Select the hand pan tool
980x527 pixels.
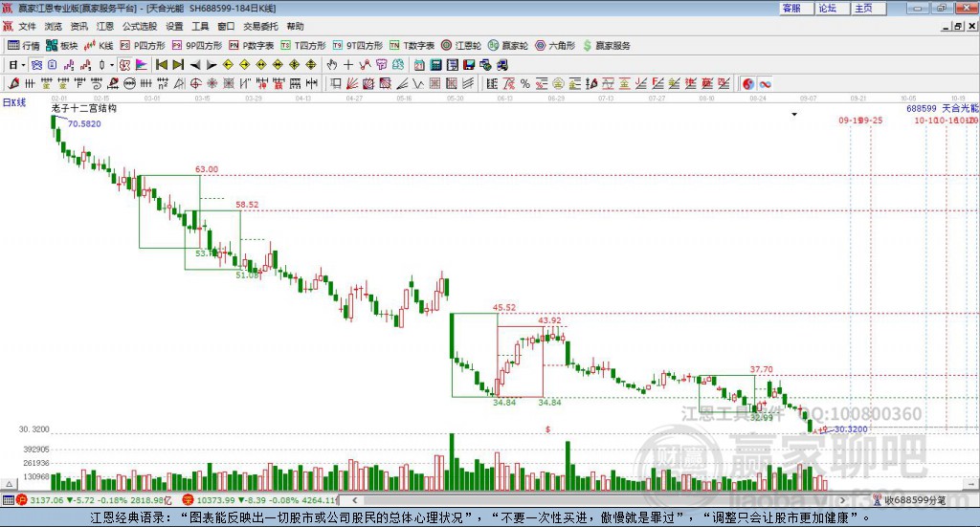(x=331, y=65)
